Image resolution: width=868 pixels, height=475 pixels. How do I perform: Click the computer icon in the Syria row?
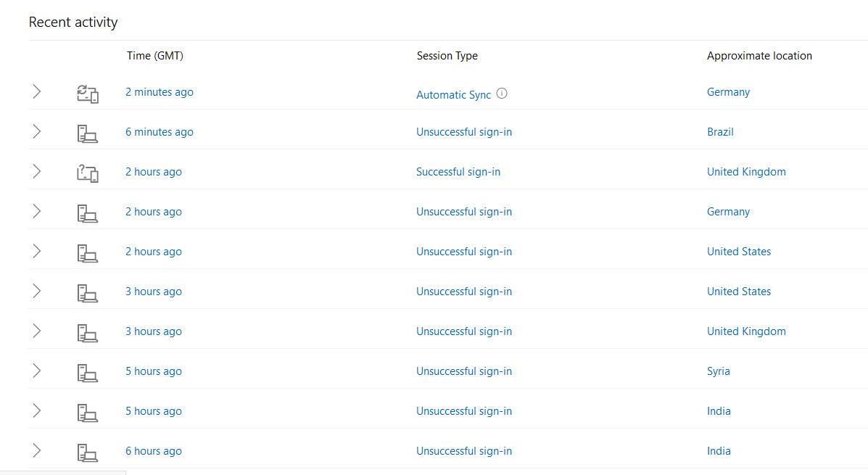pyautogui.click(x=88, y=373)
